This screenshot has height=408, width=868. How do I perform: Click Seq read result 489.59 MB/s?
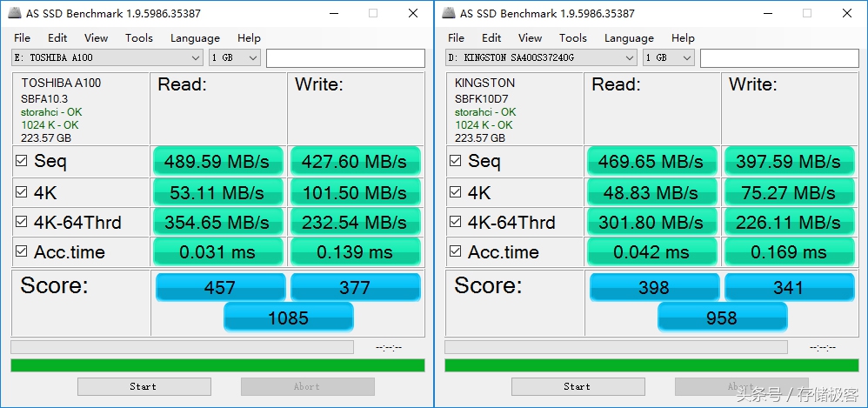(x=218, y=161)
